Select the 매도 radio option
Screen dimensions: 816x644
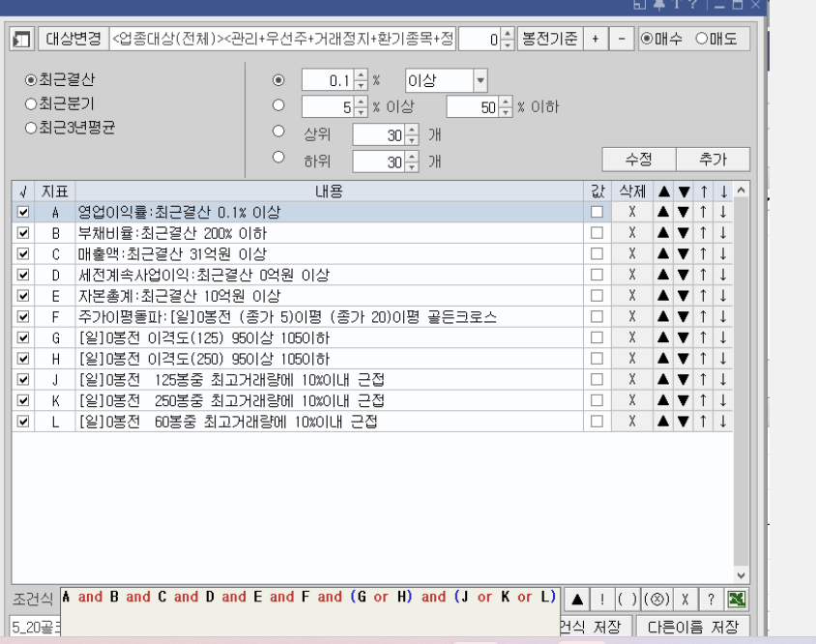pyautogui.click(x=701, y=40)
